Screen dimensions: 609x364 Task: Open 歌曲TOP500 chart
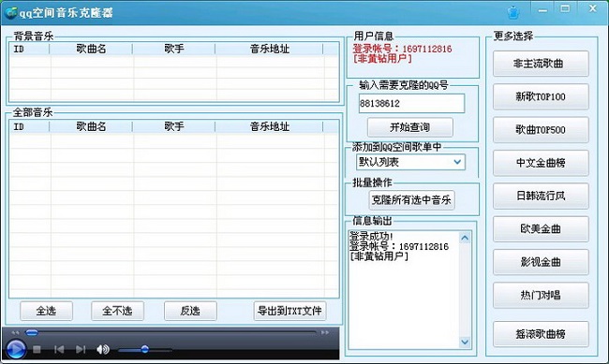[541, 130]
